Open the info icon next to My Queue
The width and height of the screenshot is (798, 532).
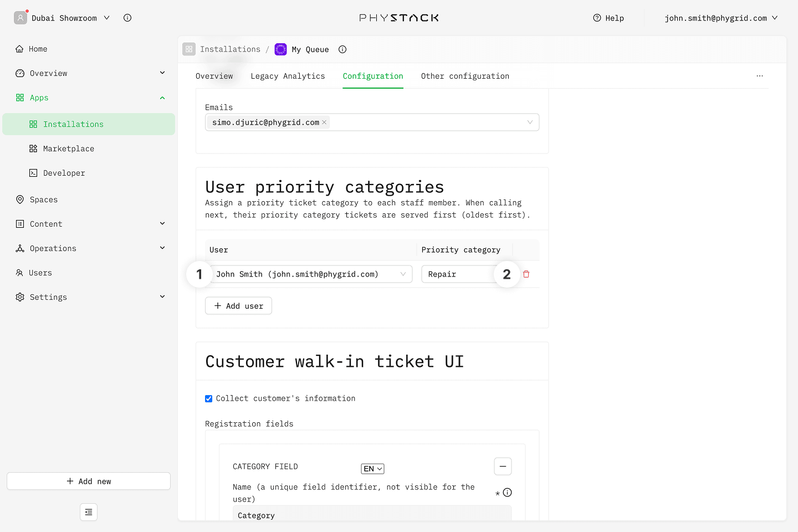[x=342, y=49]
